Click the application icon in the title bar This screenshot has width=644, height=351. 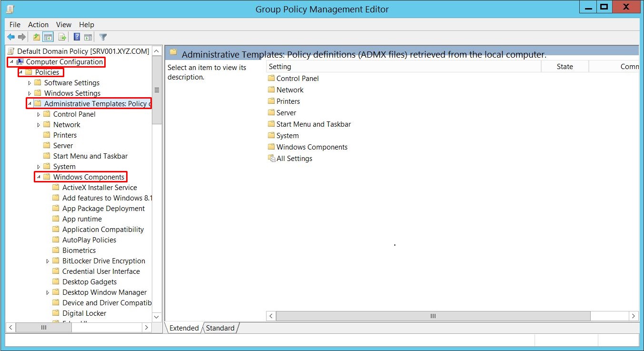[x=10, y=9]
